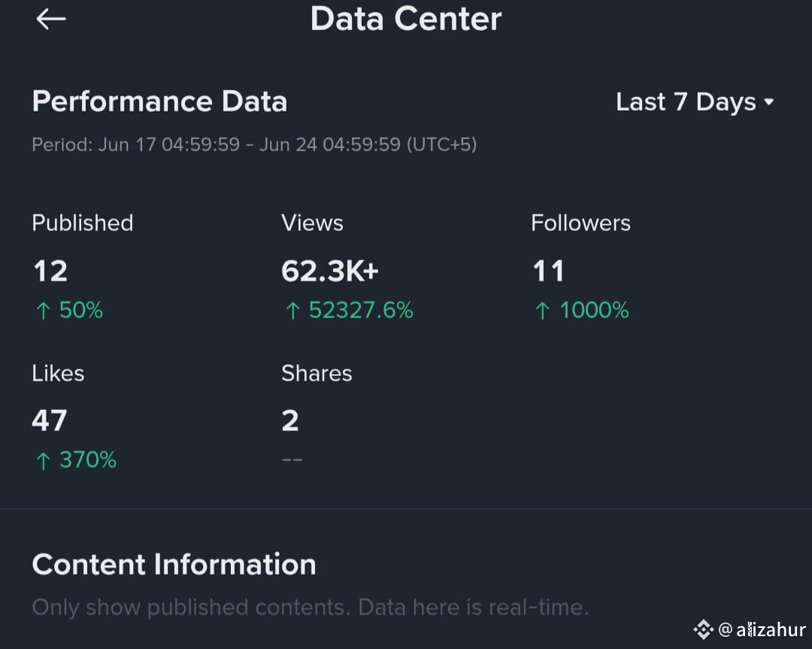
Task: Click the Performance Data heading
Action: (159, 101)
